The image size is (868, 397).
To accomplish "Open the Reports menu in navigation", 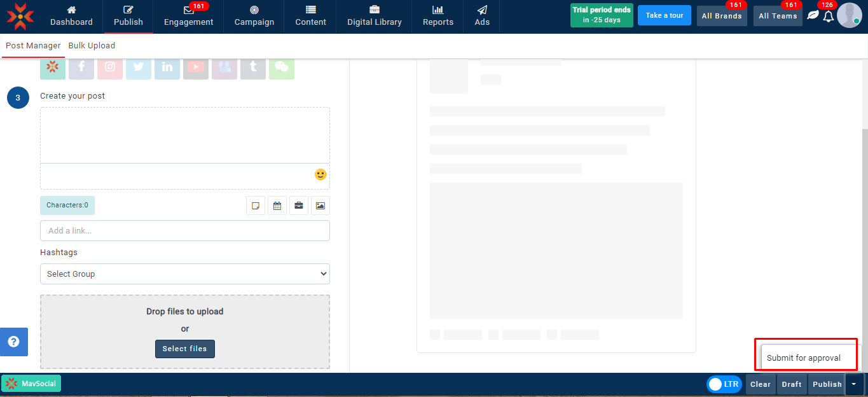I will [x=438, y=17].
